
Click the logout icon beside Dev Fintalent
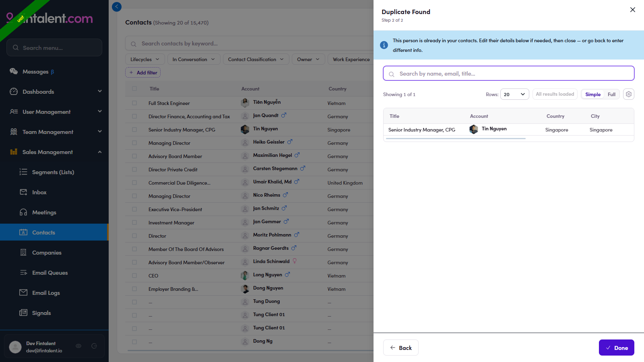[94, 346]
